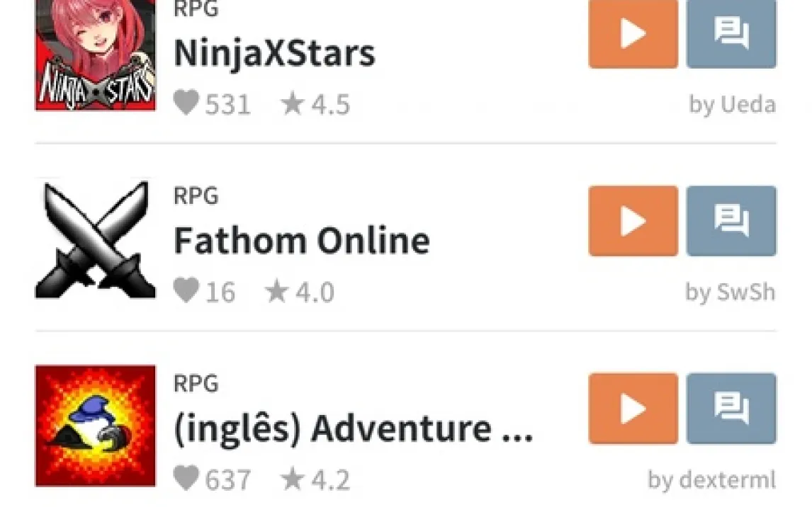Open chat for (inglês) Adventure game
The image size is (812, 507).
(x=731, y=408)
